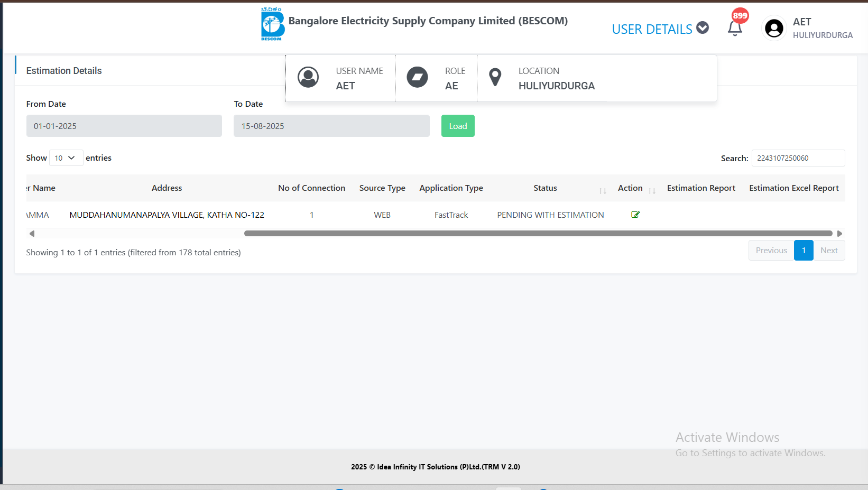Go to the Next page
This screenshot has height=490, width=868.
828,251
